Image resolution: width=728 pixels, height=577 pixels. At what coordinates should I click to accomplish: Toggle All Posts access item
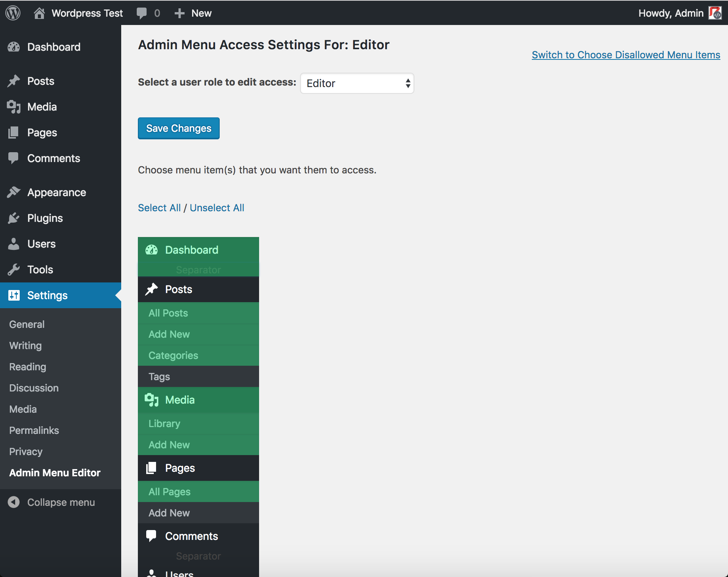[198, 313]
